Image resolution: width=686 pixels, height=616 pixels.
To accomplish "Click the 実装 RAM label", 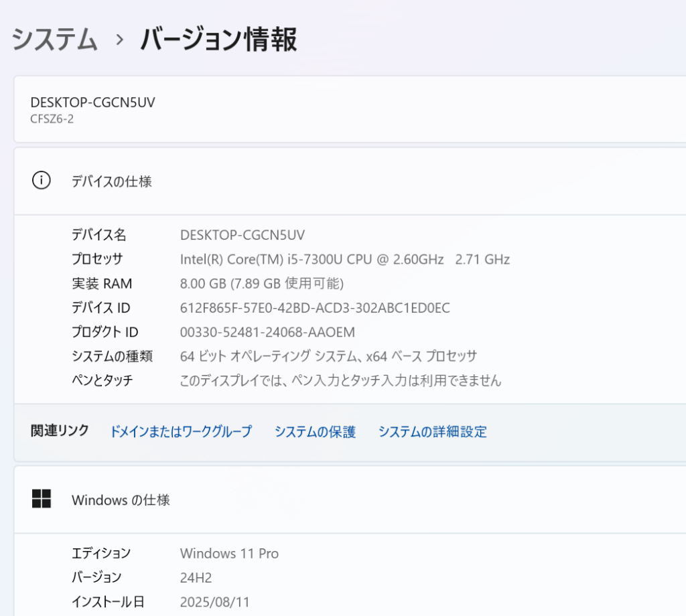I will point(102,283).
